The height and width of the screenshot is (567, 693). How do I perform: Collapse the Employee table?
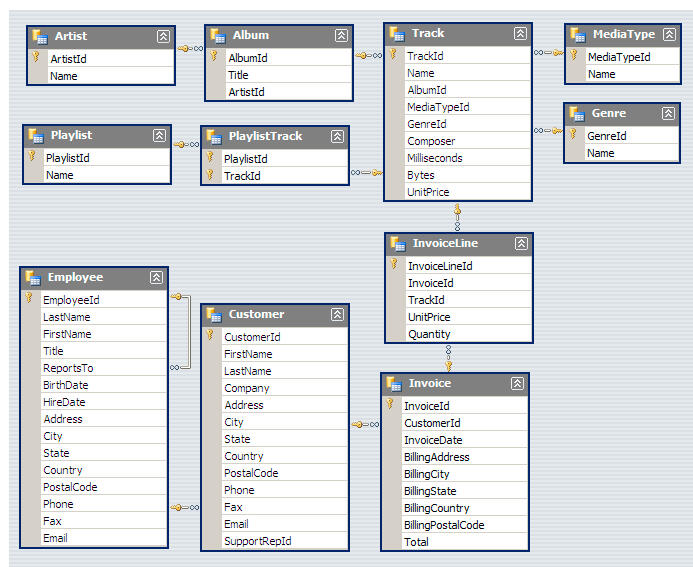[156, 278]
